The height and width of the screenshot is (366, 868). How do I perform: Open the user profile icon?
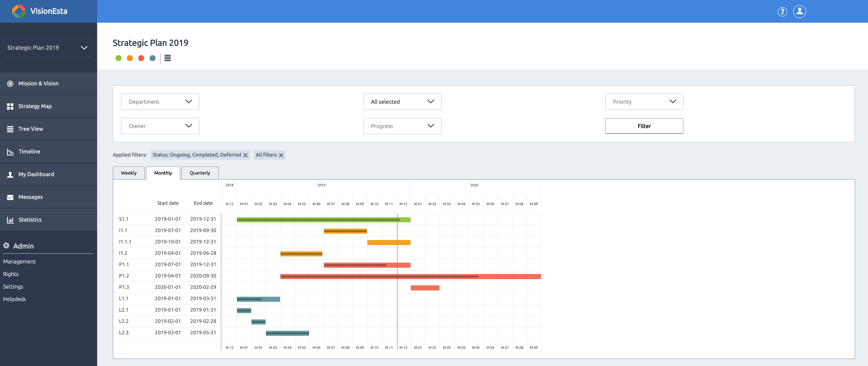coord(799,11)
